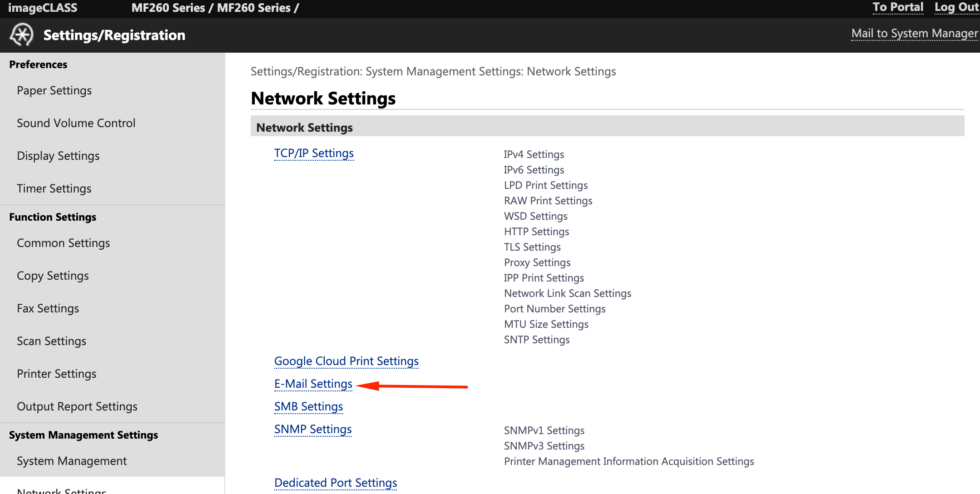Go to Timer Settings
The image size is (980, 494).
click(x=54, y=188)
